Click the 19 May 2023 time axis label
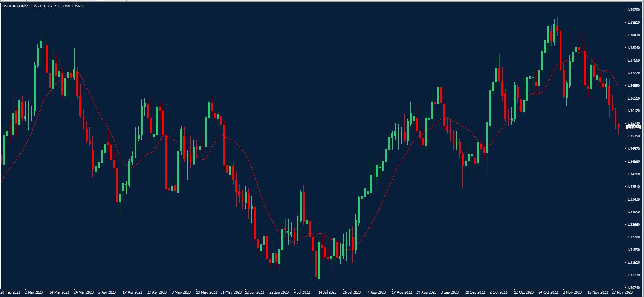 [206, 292]
